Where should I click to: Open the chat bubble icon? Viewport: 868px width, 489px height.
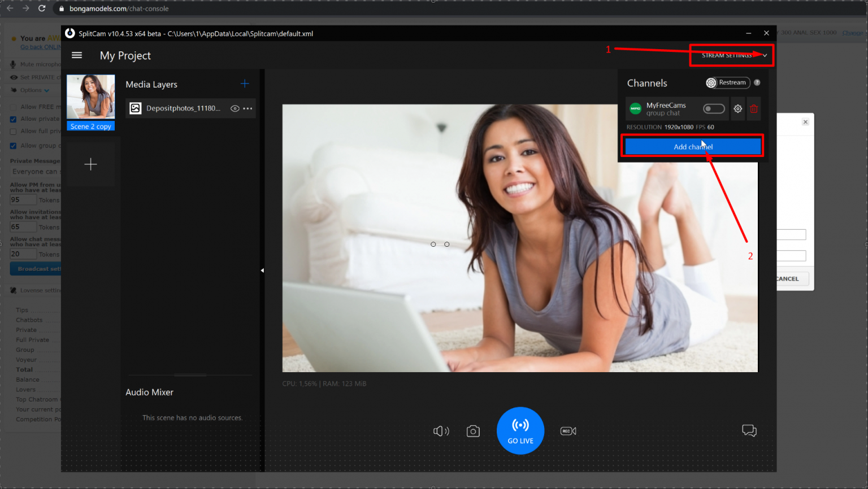[x=749, y=430]
